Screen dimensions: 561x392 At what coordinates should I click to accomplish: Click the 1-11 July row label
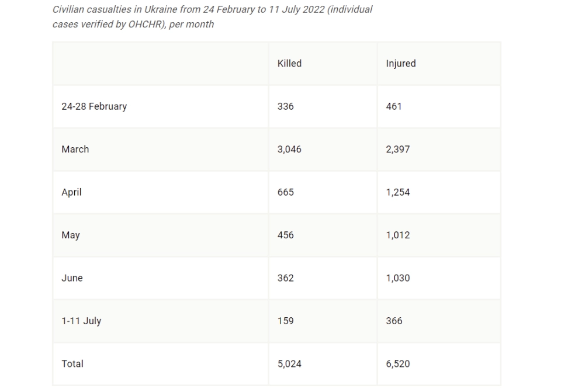click(81, 321)
